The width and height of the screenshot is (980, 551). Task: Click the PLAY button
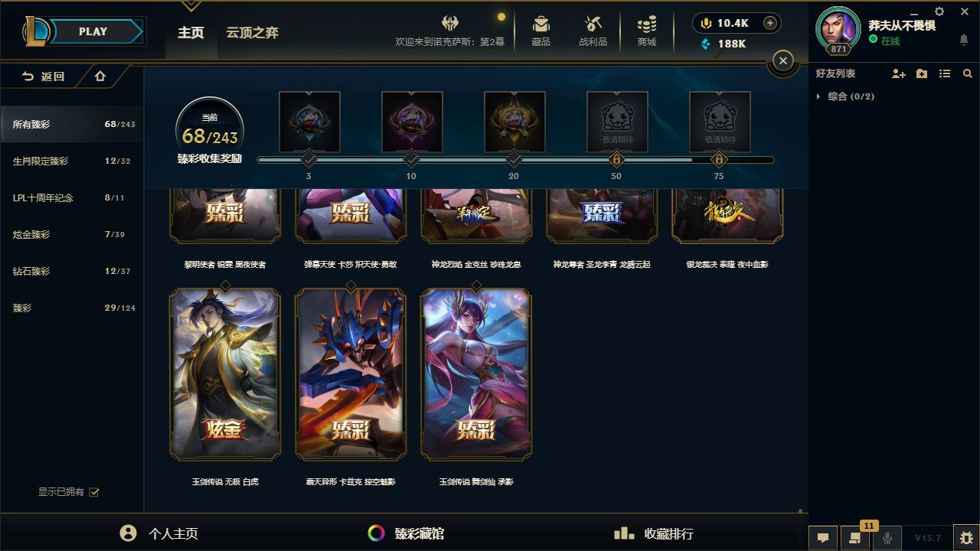click(93, 31)
